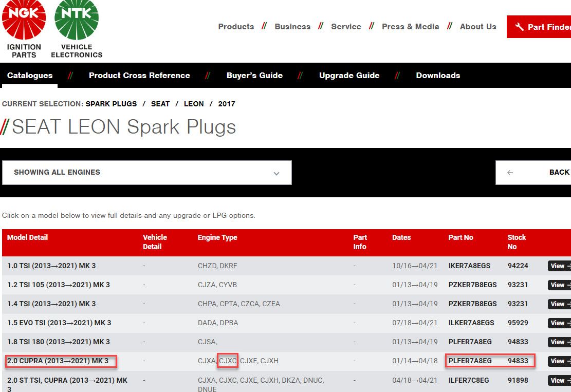Screen dimensions: 571x392
Task: Click the chevron arrow in engines dropdown
Action: pos(277,173)
